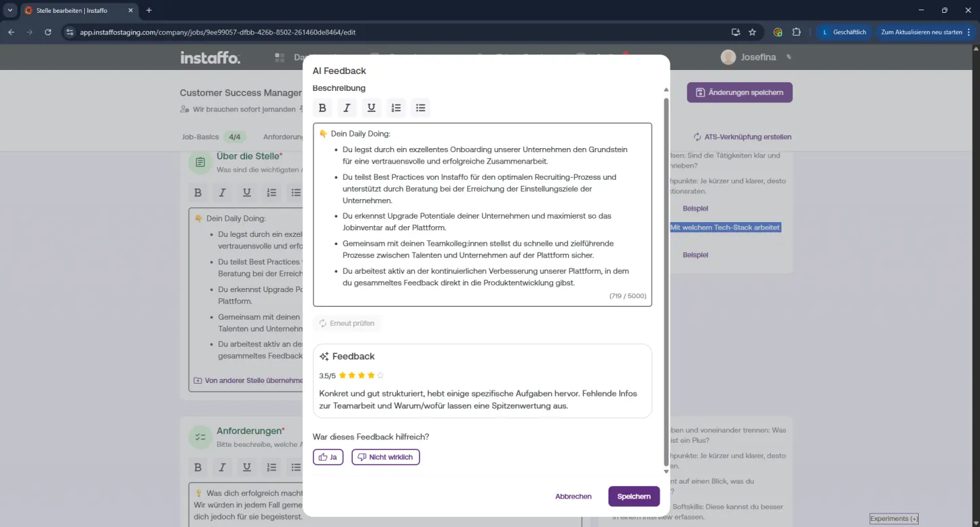
Task: Open the Geschäftlich profile menu
Action: (845, 32)
